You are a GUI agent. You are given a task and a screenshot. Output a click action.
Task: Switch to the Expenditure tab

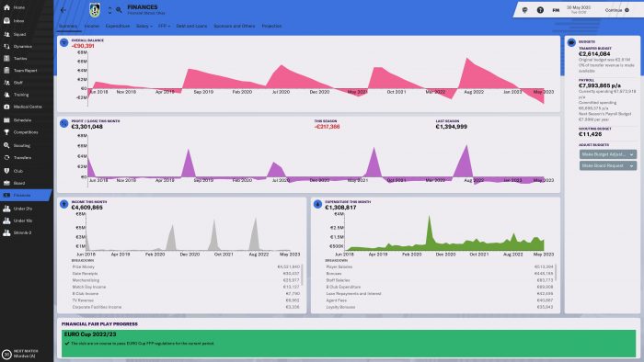tap(118, 26)
